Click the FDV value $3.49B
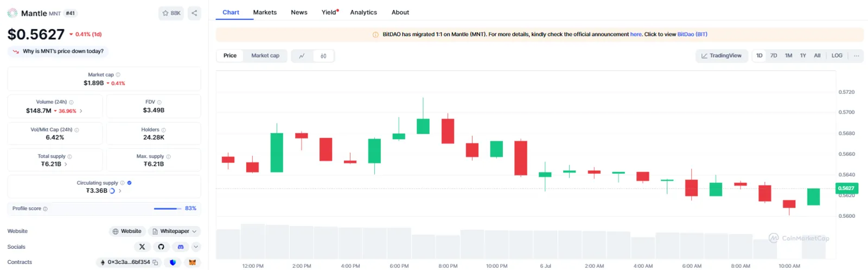Viewport: 868px width, 270px height. point(154,110)
